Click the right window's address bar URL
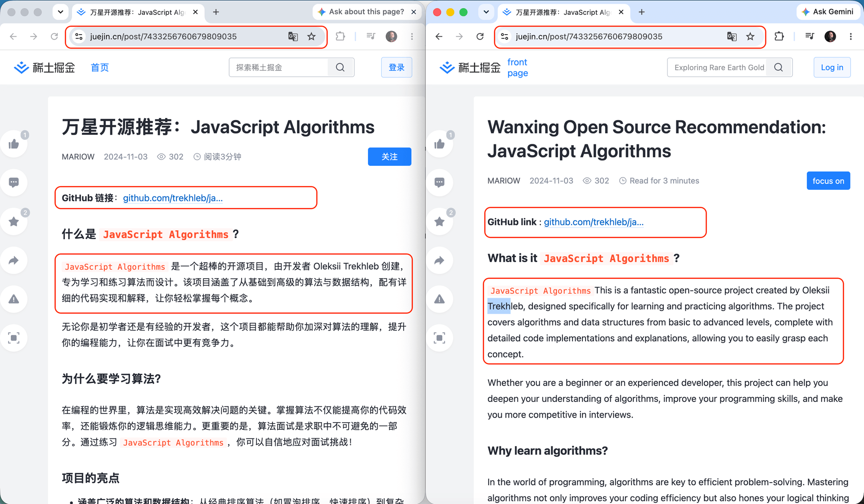 [589, 36]
